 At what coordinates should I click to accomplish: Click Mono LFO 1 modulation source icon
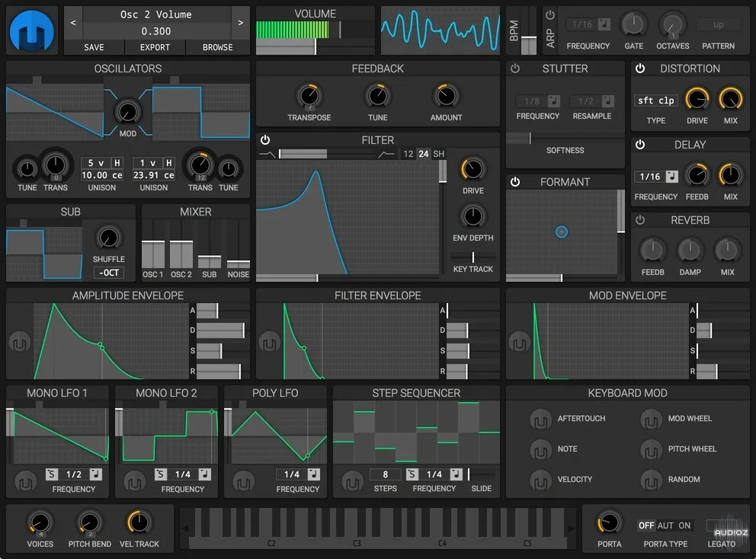[x=26, y=481]
